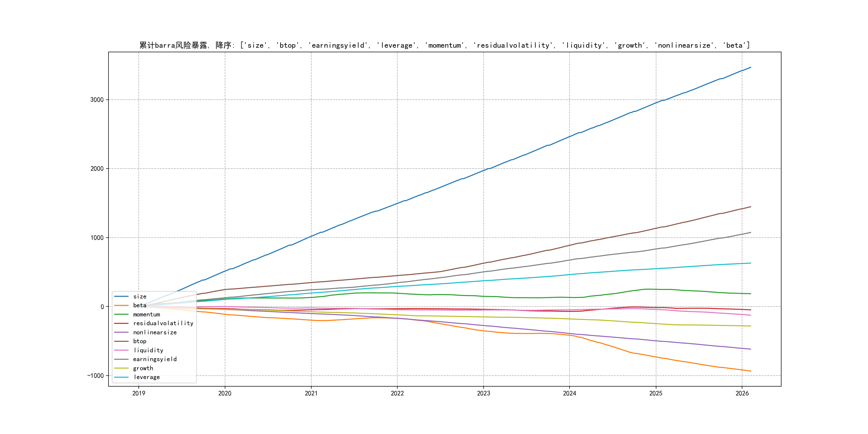Image resolution: width=868 pixels, height=434 pixels.
Task: Click the leverage legend label
Action: click(147, 377)
